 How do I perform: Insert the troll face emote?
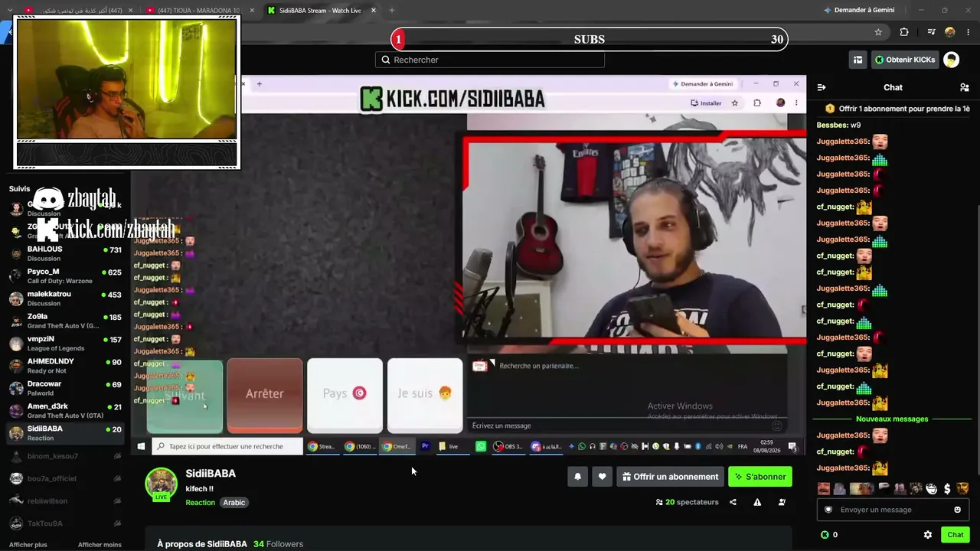tap(932, 489)
